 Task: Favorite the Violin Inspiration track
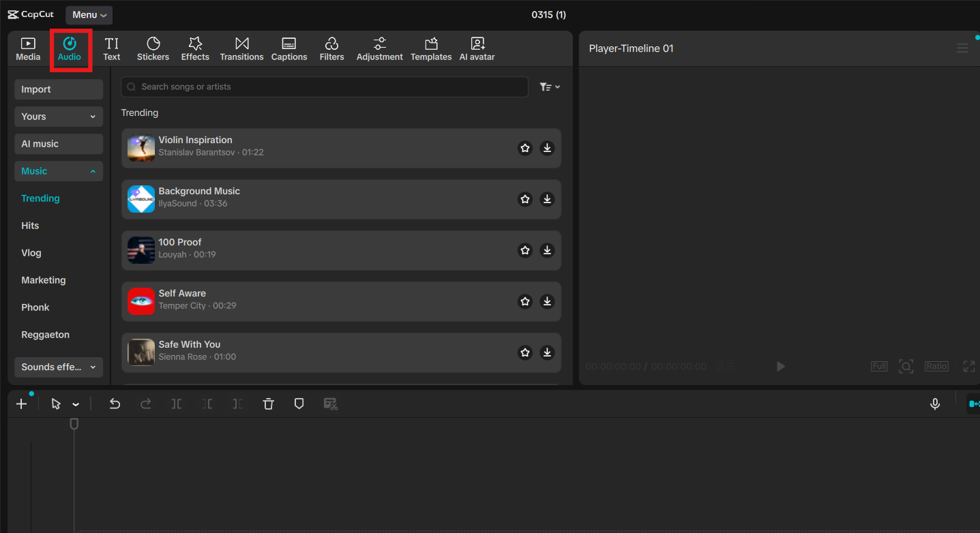click(x=525, y=148)
